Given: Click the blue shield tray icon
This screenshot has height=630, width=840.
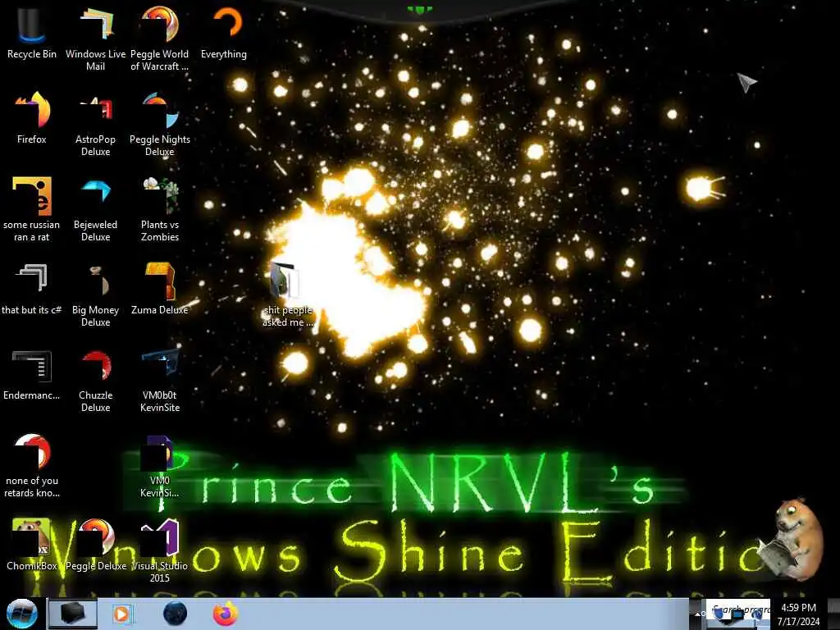Looking at the screenshot, I should 720,615.
